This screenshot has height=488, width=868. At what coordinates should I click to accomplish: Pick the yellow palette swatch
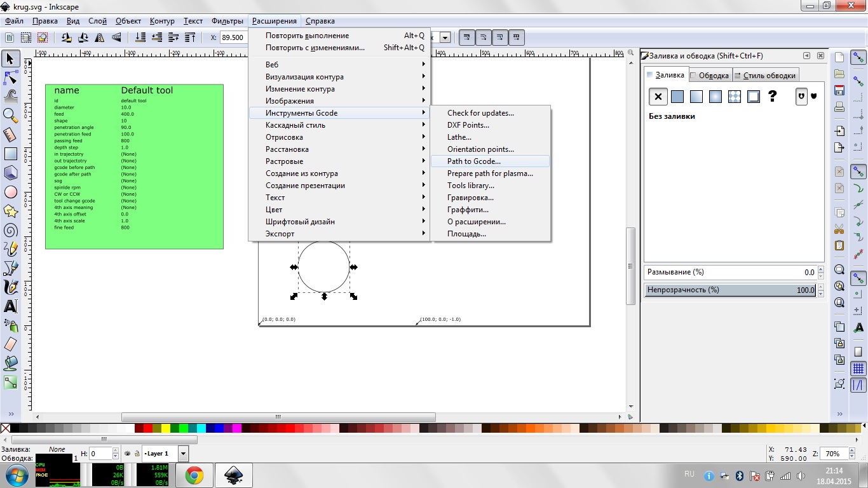pyautogui.click(x=166, y=429)
